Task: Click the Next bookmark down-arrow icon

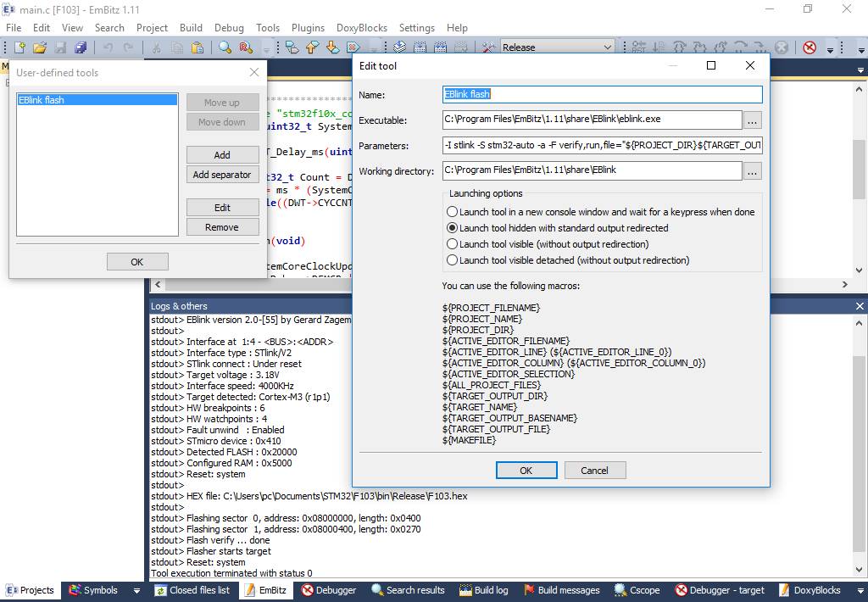Action: [332, 47]
